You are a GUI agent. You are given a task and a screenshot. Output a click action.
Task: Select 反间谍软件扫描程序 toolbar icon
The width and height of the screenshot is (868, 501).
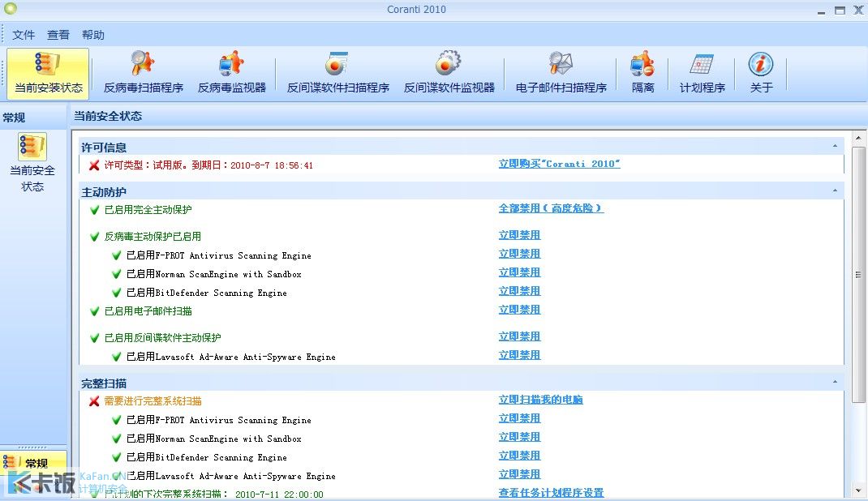pyautogui.click(x=337, y=74)
